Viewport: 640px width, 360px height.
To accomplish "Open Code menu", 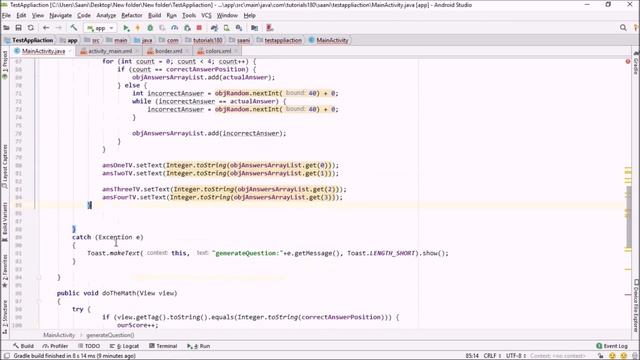I will point(84,16).
